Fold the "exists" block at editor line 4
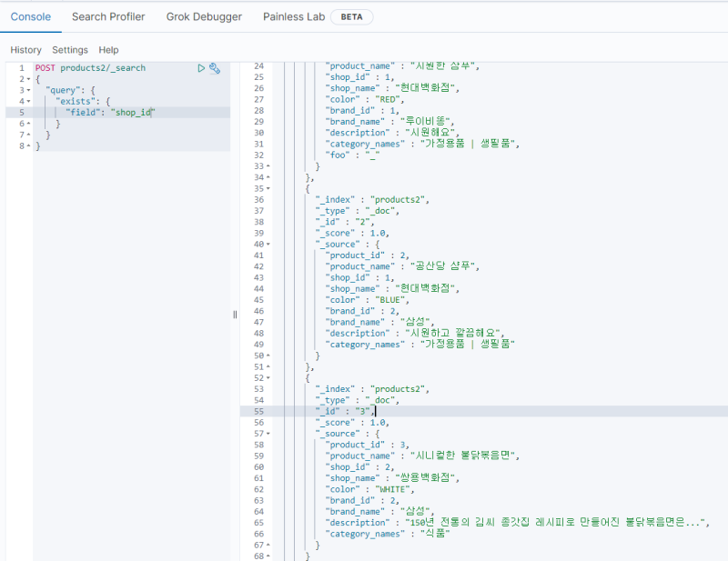This screenshot has height=561, width=728. click(x=28, y=101)
